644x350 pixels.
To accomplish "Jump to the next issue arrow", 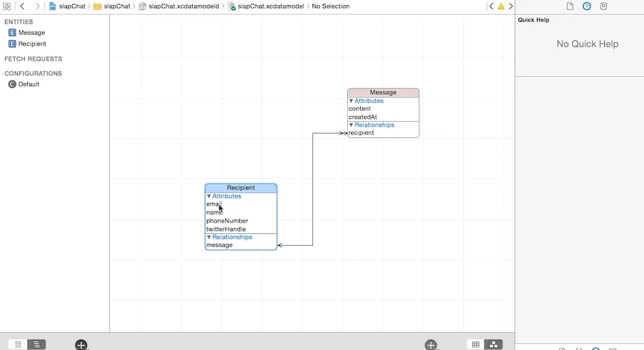I will coord(511,6).
